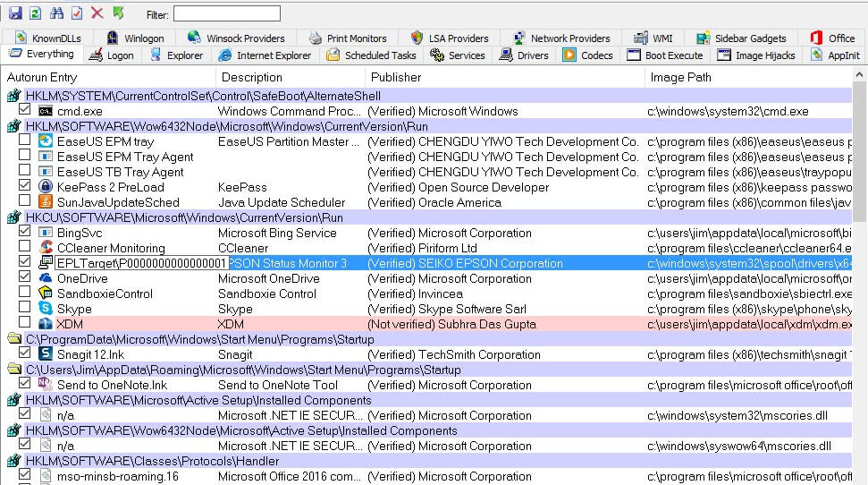Open the Image Hijacks tab

click(756, 55)
